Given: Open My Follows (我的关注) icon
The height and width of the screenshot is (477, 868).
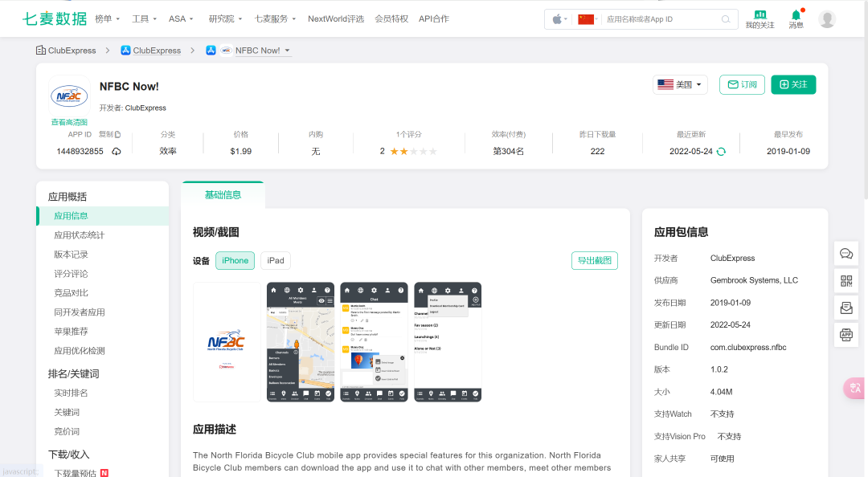Looking at the screenshot, I should coord(759,19).
